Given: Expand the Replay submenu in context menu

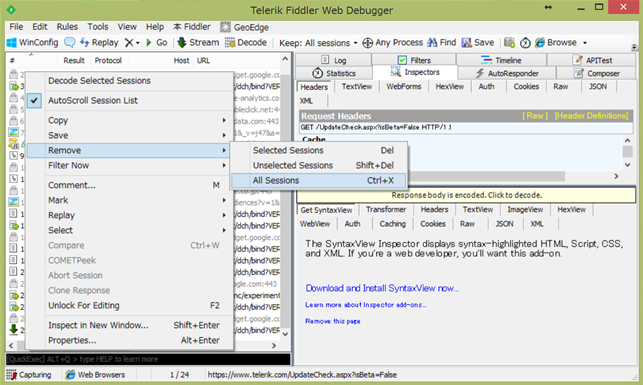Looking at the screenshot, I should coord(129,215).
